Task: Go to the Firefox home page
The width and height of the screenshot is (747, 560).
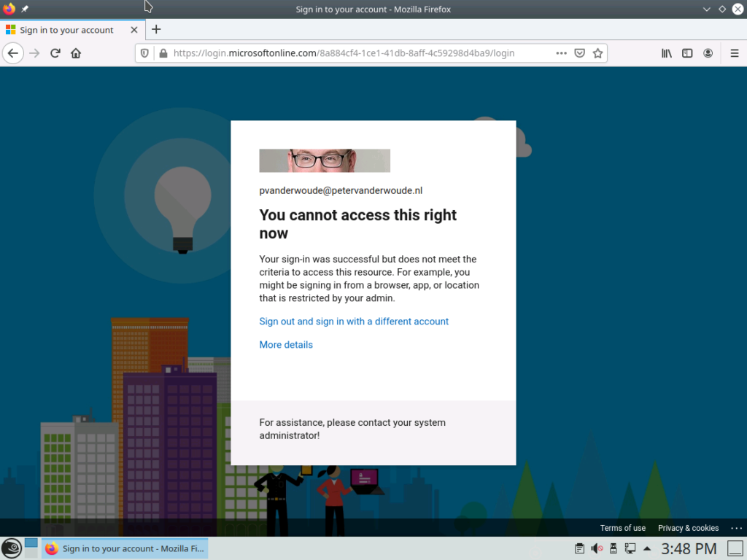Action: click(76, 53)
